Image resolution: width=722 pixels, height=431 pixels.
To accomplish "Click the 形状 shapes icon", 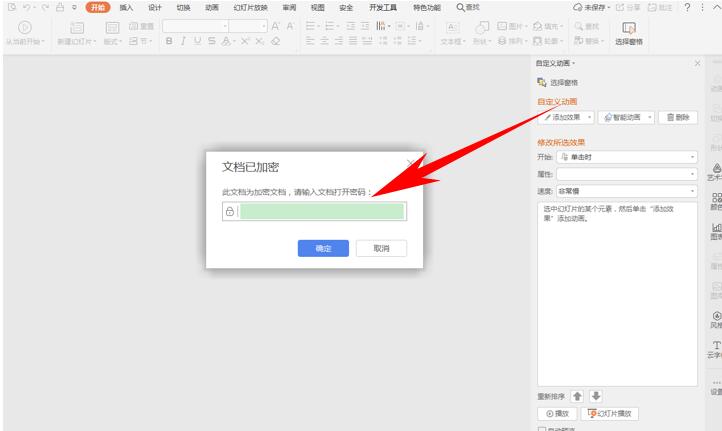I will click(x=482, y=28).
